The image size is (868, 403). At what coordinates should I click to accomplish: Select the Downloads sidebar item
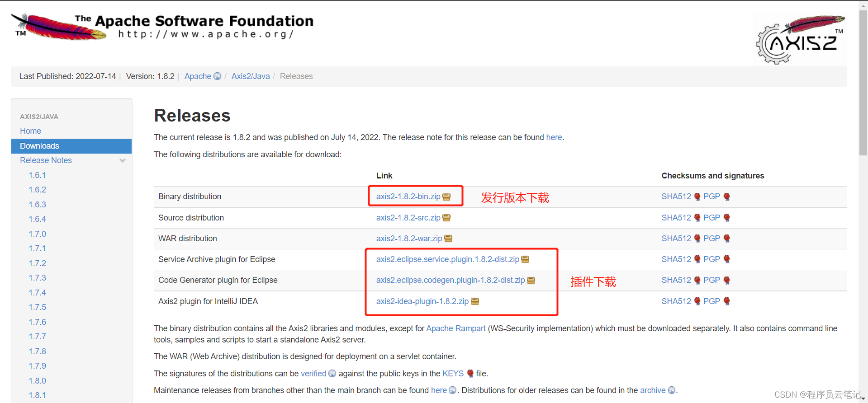pos(71,146)
